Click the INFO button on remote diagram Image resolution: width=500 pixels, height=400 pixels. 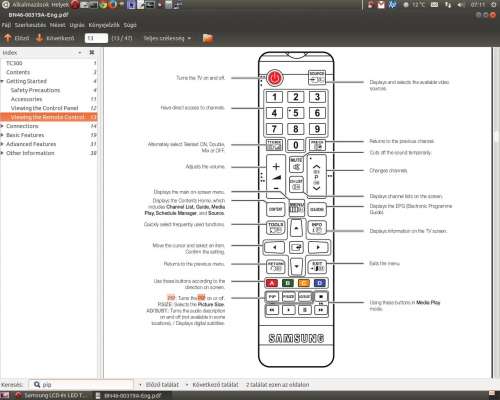(317, 228)
